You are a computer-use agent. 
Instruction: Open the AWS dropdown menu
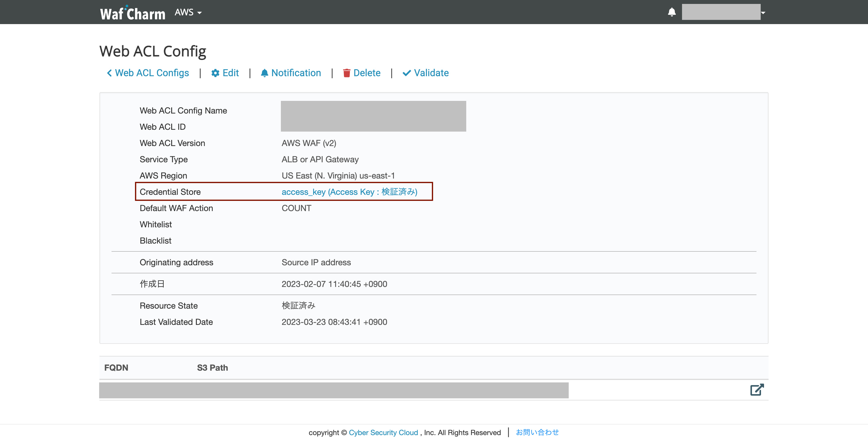tap(188, 12)
